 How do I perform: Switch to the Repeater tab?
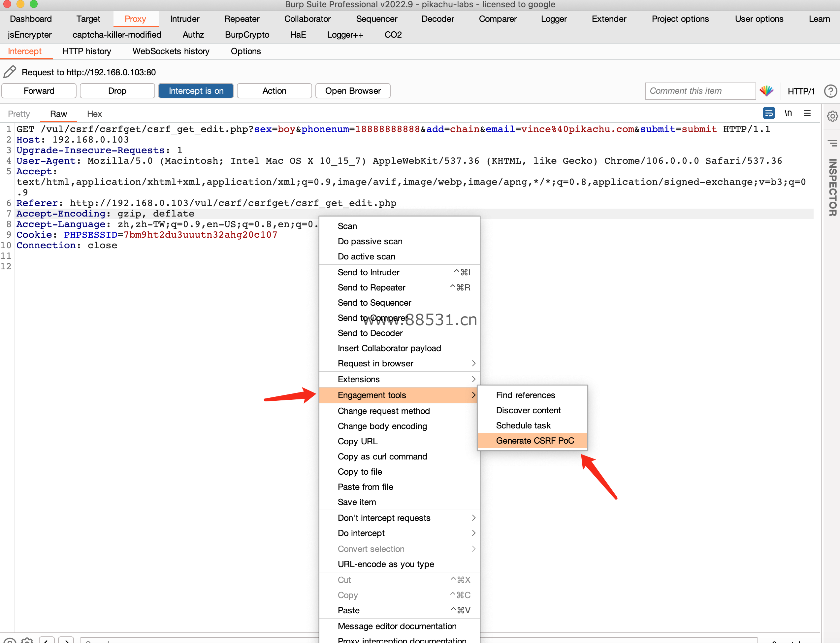pos(242,19)
